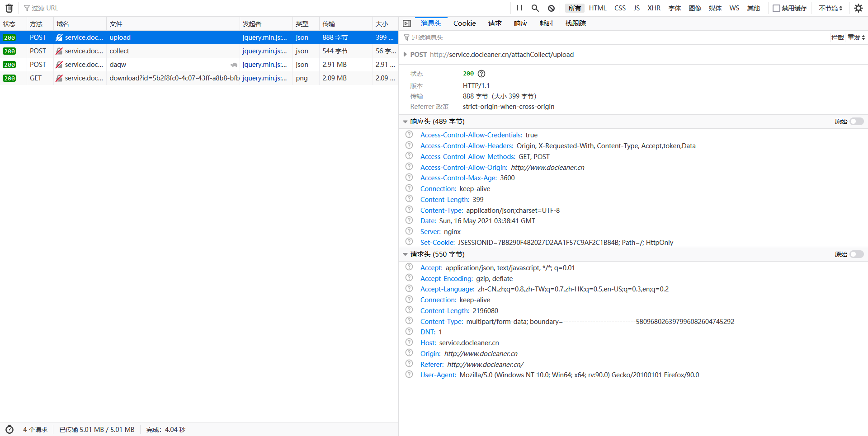
Task: Filter requests by 字体
Action: click(x=675, y=8)
